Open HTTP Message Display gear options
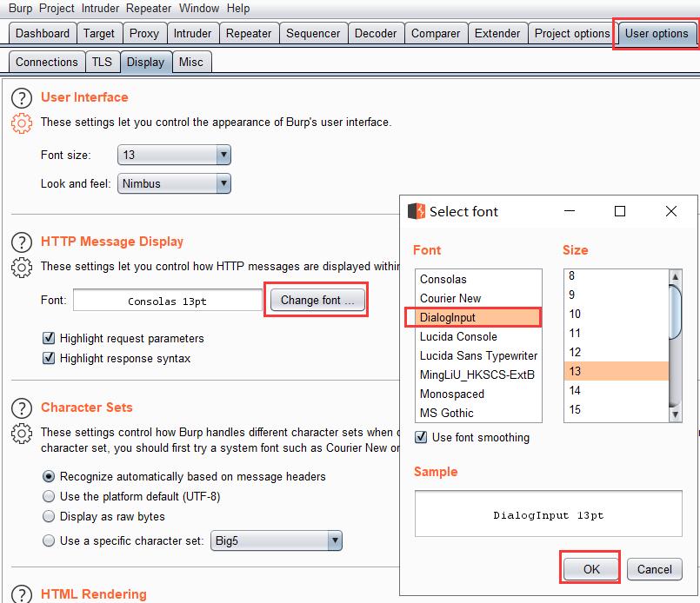Viewport: 700px width, 603px height. coord(22,268)
